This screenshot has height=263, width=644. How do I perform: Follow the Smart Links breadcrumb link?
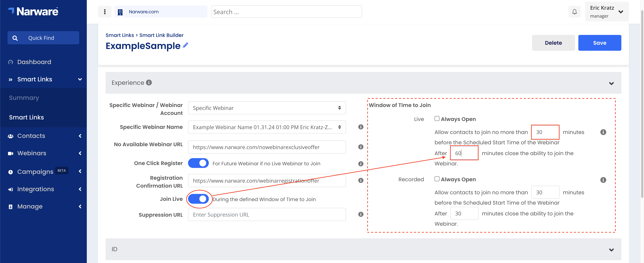(x=120, y=35)
